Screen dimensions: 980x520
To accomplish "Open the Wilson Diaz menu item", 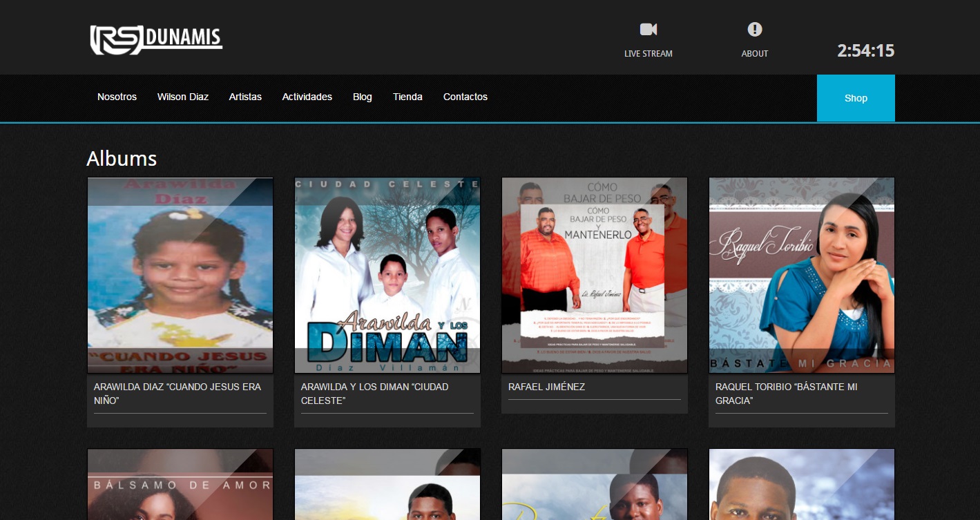I will (183, 97).
